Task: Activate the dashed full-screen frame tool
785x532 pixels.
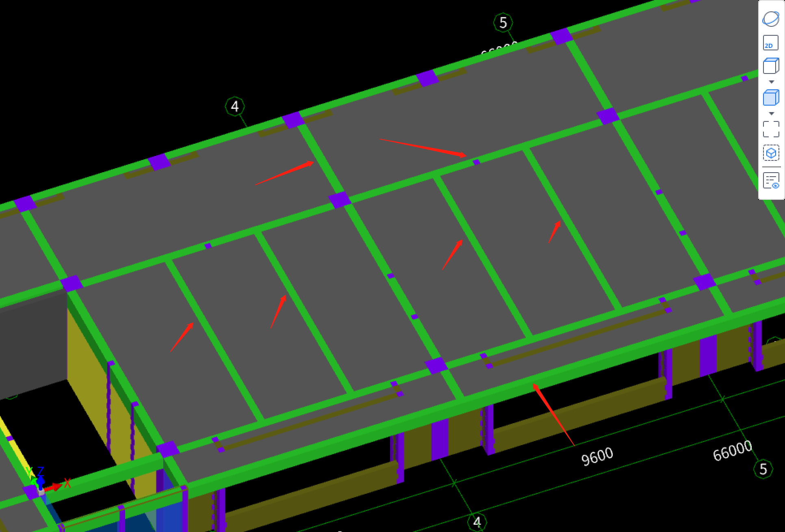Action: coord(771,129)
